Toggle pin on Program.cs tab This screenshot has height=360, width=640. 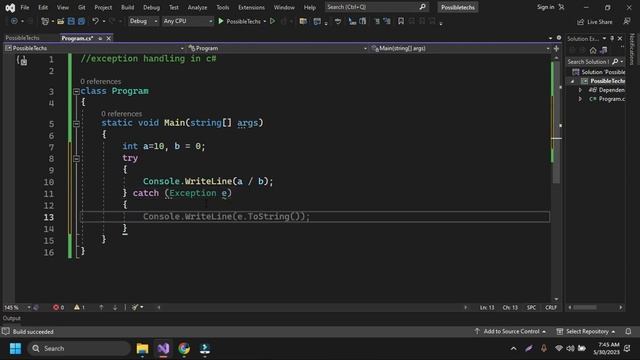(x=100, y=38)
